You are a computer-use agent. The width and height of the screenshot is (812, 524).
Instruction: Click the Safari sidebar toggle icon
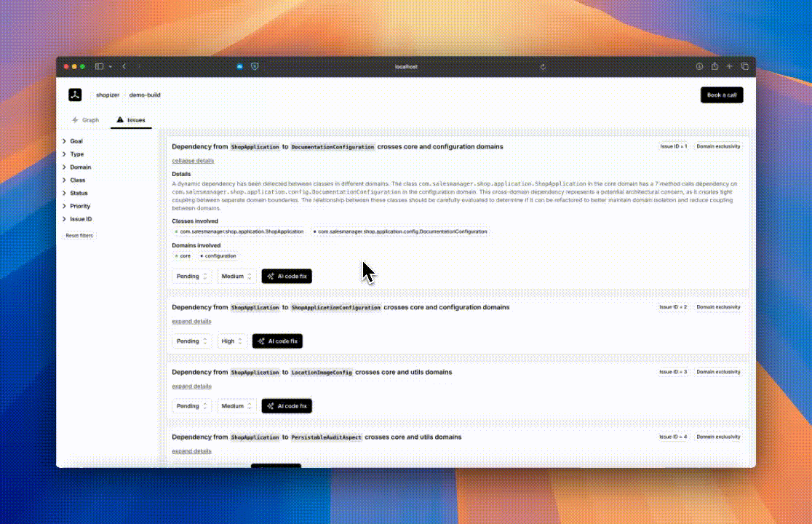coord(100,66)
